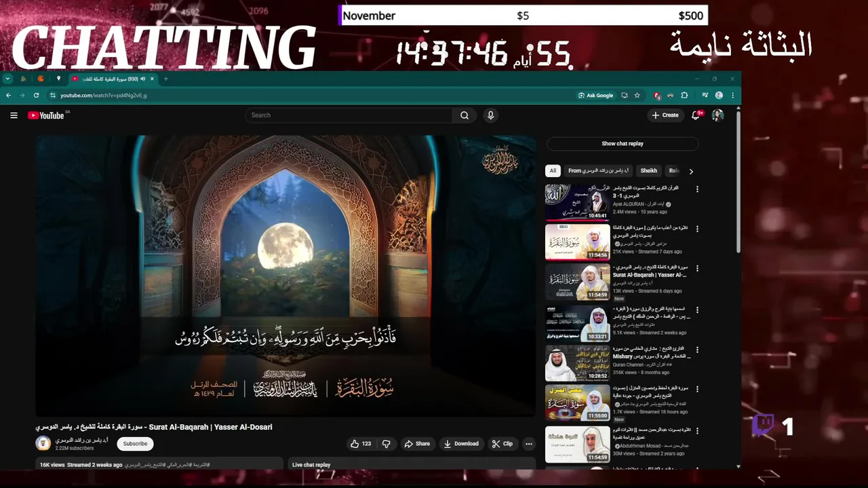Click the page vertical scrollbar
This screenshot has height=488, width=868.
click(738, 183)
